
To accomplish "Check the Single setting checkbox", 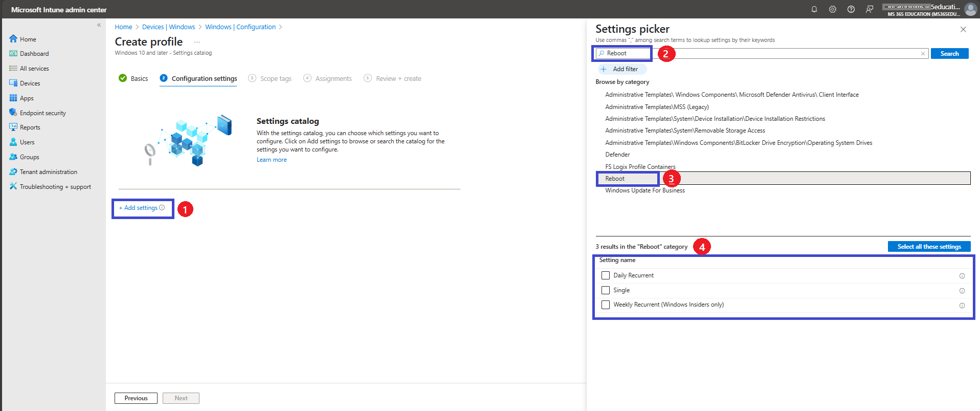I will [x=606, y=290].
